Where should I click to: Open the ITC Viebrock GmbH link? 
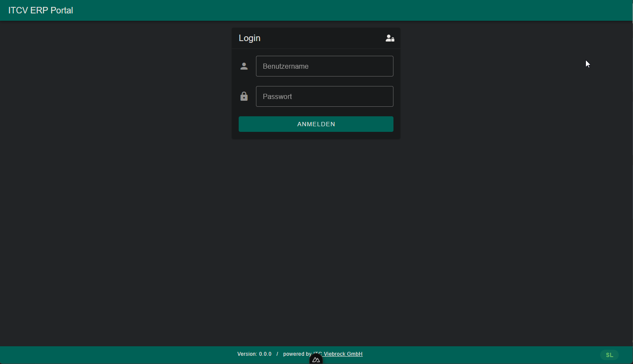coord(343,354)
